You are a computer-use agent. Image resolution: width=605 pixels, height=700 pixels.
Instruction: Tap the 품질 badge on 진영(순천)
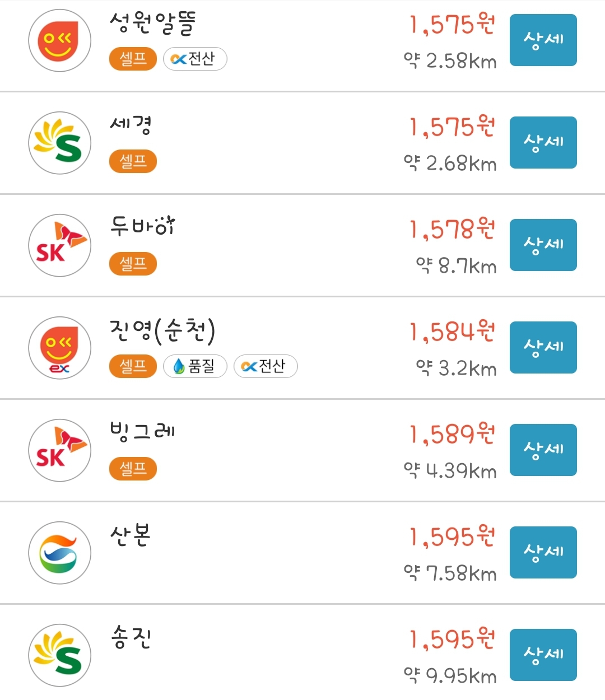(x=195, y=366)
